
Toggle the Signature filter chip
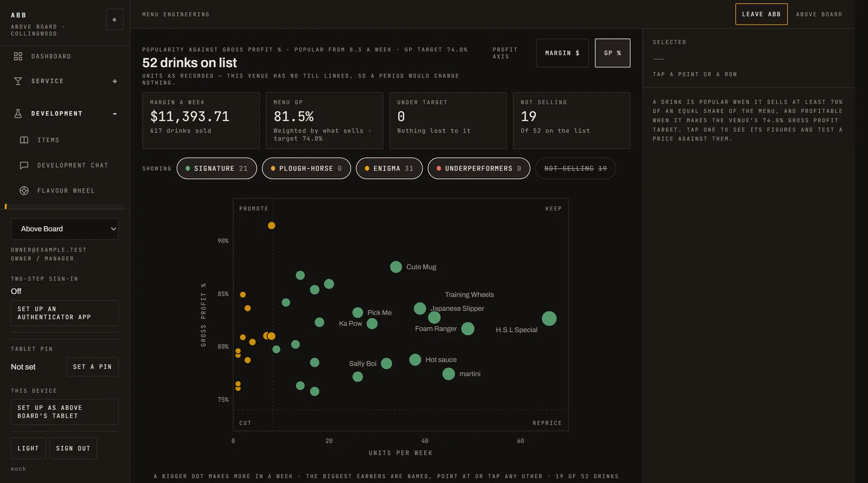pos(216,169)
